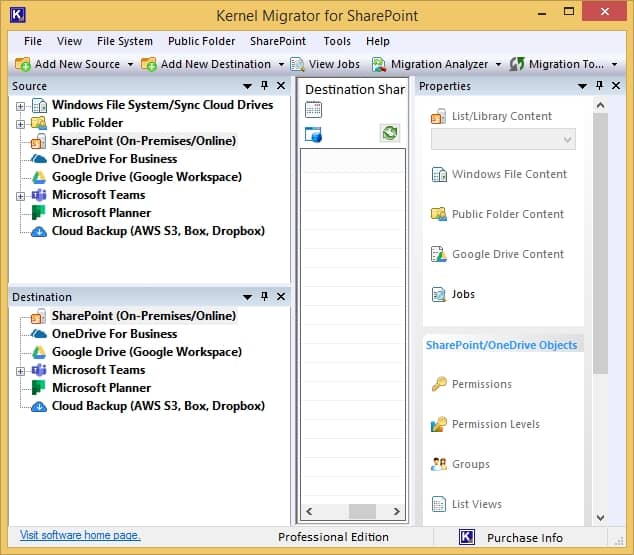Click Visit software home page link
The image size is (634, 555).
click(x=80, y=535)
